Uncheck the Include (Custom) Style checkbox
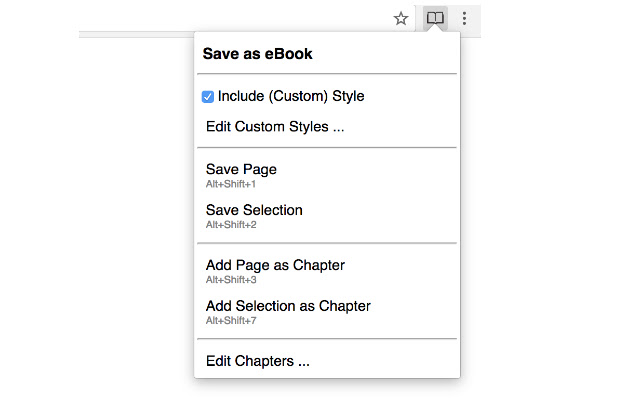 pos(208,97)
